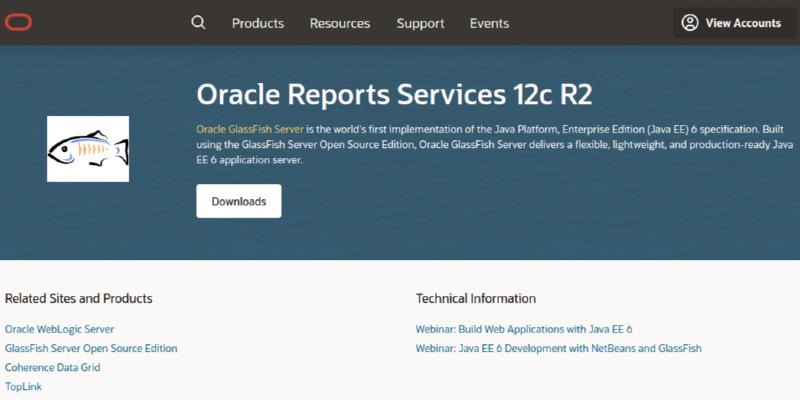Viewport: 800px width, 400px height.
Task: Click the user profile icon in the header
Action: pyautogui.click(x=690, y=23)
